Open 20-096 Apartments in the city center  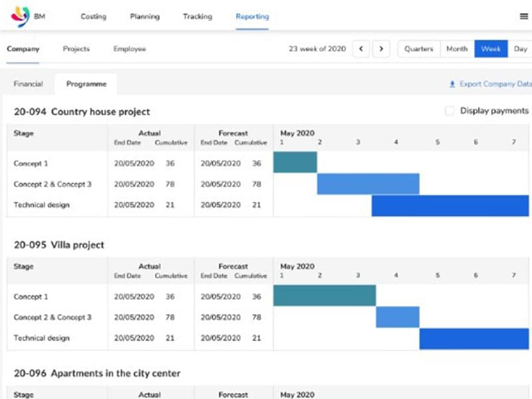coord(97,374)
